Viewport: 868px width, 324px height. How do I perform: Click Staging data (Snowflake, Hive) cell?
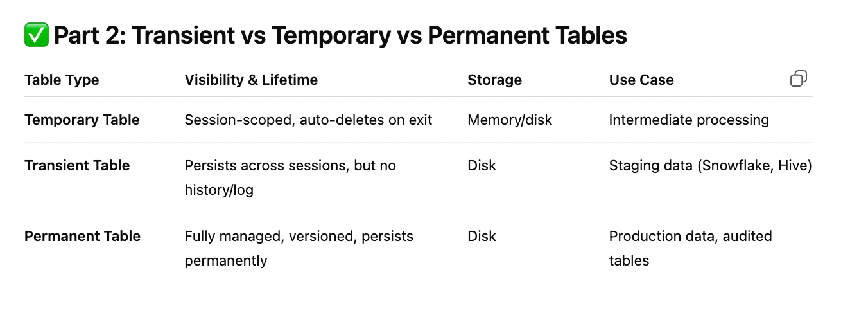click(x=711, y=166)
